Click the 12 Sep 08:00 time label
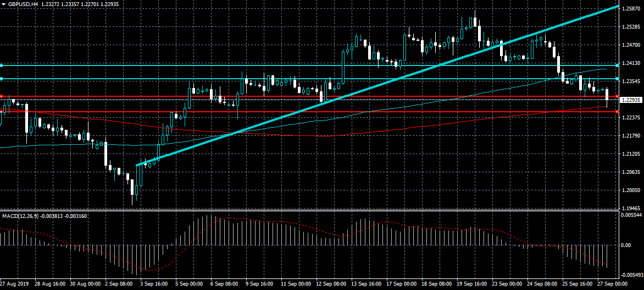Image resolution: width=644 pixels, height=290 pixels. [331, 284]
